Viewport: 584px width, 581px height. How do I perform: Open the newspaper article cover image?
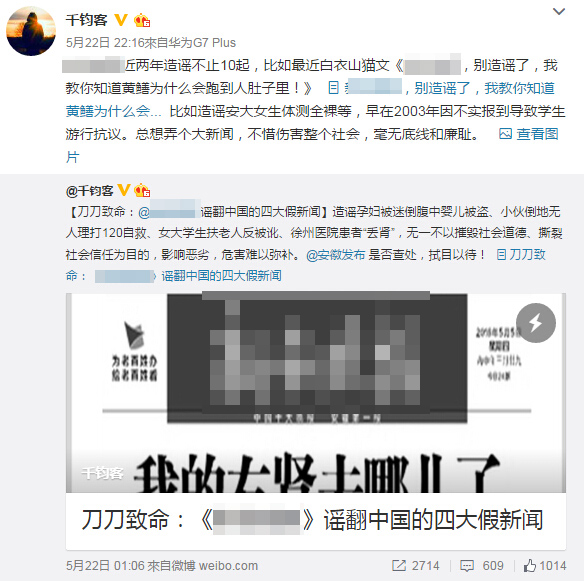point(316,393)
